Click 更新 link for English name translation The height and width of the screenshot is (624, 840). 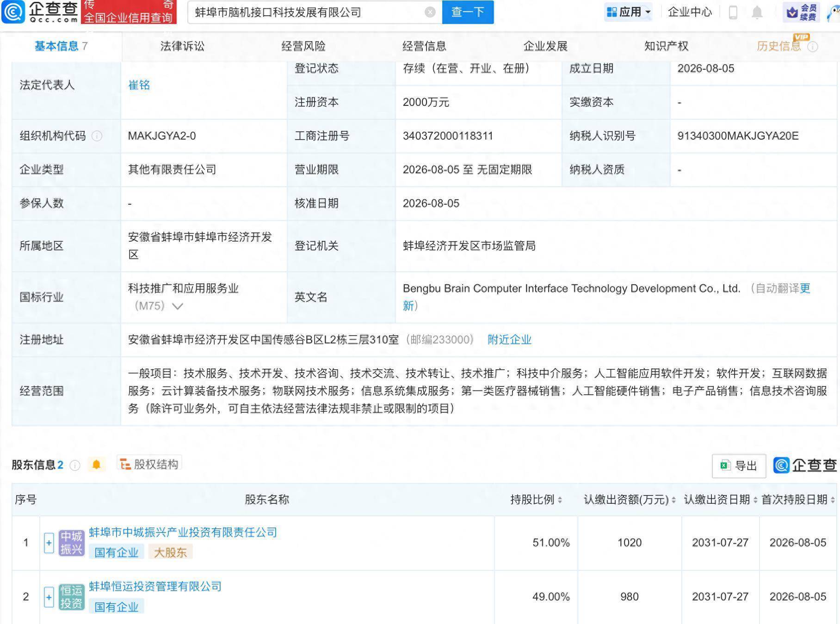tap(805, 288)
